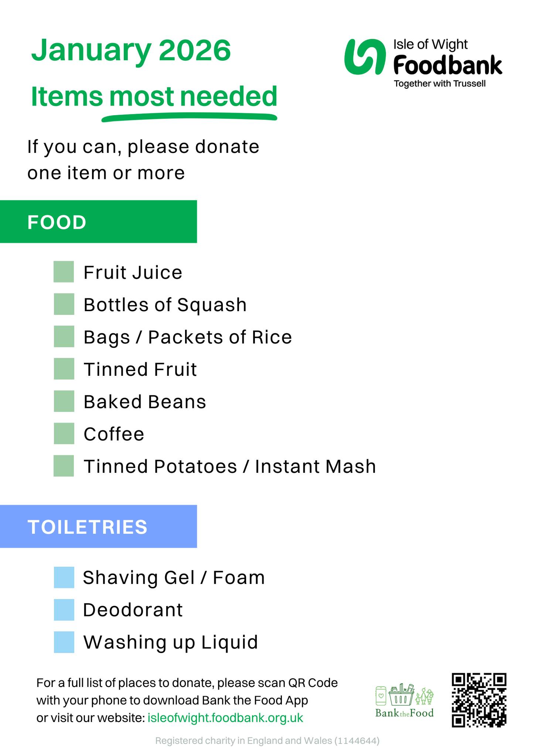Click the Together with Trussell tagline
The width and height of the screenshot is (535, 756).
pyautogui.click(x=440, y=84)
